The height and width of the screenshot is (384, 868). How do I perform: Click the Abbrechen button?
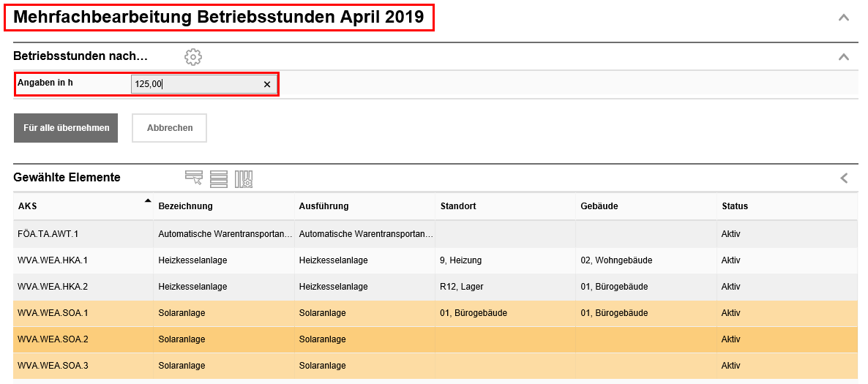[169, 128]
